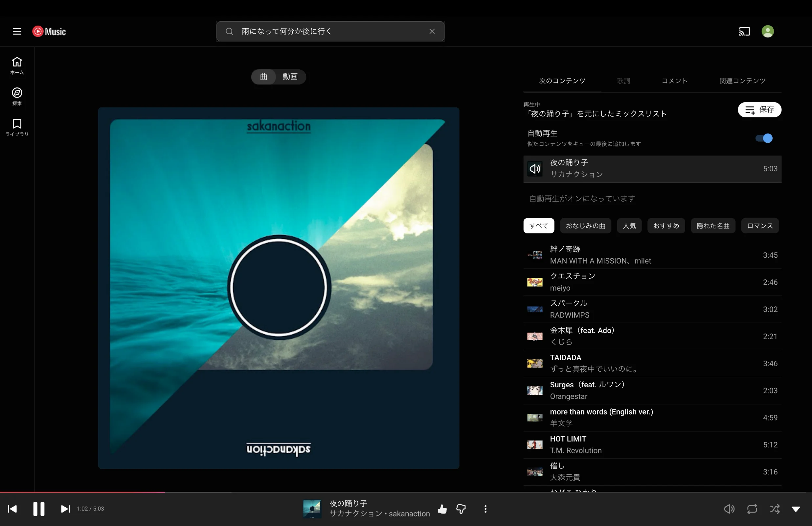Click T.M. Revolution artist link
Image resolution: width=812 pixels, height=526 pixels.
tap(575, 450)
